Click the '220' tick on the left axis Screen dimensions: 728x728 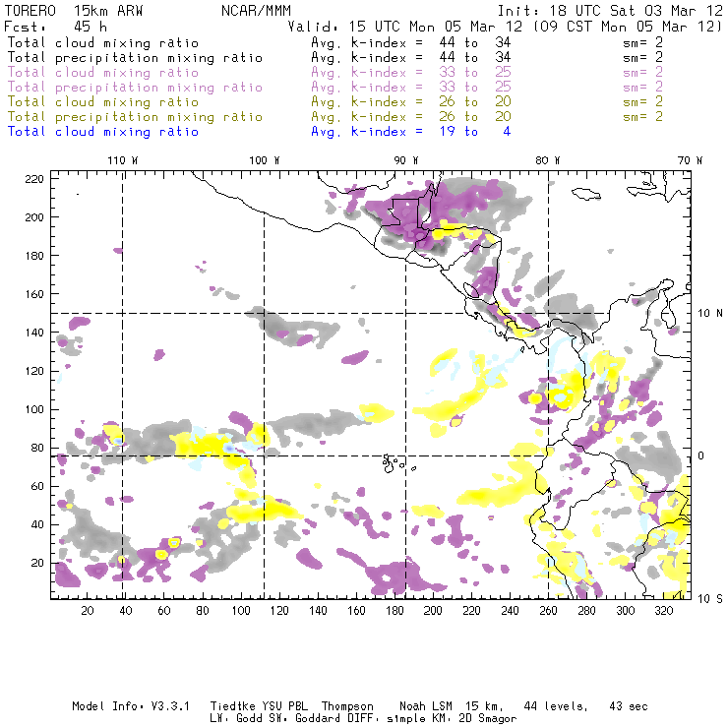click(x=34, y=179)
